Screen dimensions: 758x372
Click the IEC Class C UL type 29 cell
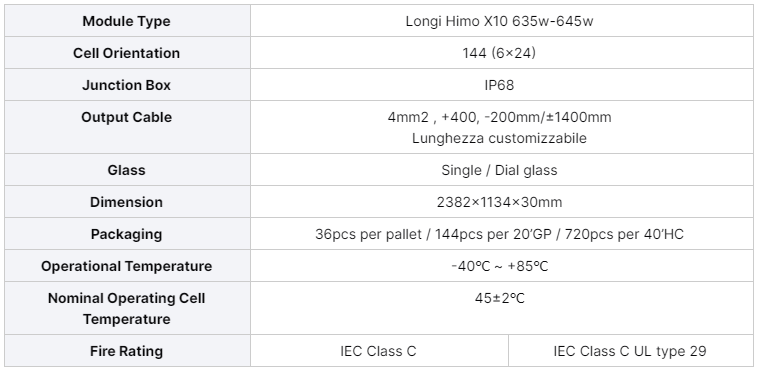click(x=630, y=351)
